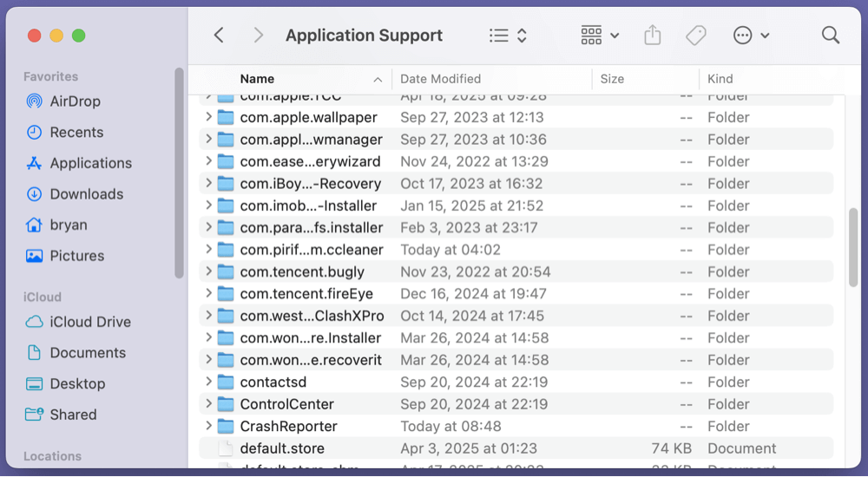This screenshot has width=868, height=477.
Task: Click the 'Feb 3, 2023 at 23:17' date
Action: [x=469, y=227]
